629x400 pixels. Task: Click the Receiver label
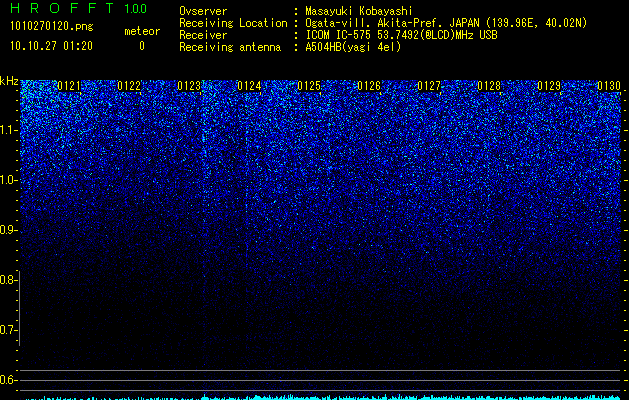(x=203, y=35)
